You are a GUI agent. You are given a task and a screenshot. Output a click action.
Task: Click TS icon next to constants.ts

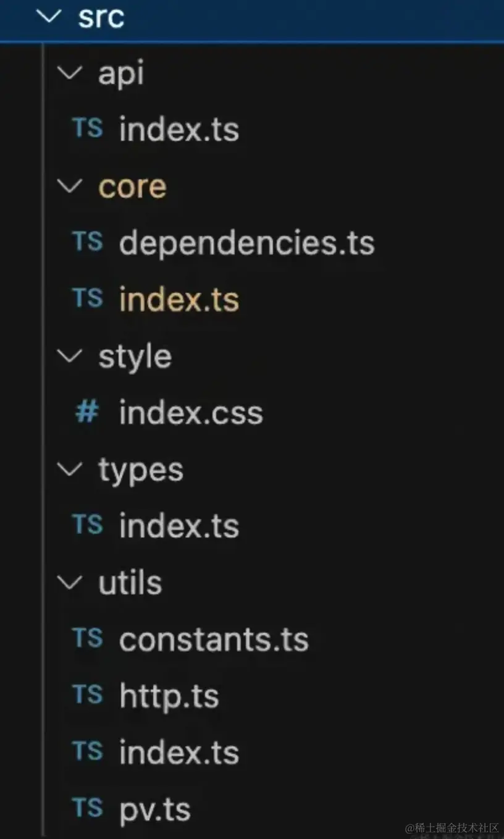(x=87, y=638)
